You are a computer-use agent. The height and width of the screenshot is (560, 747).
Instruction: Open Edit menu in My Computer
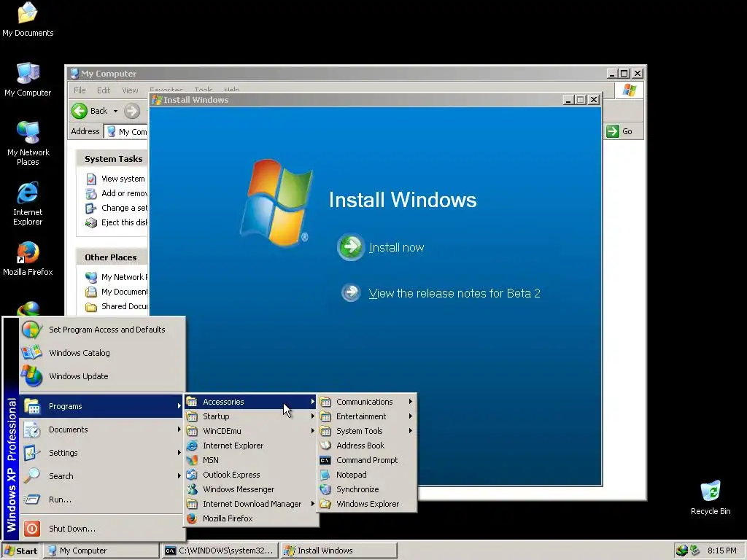[104, 90]
